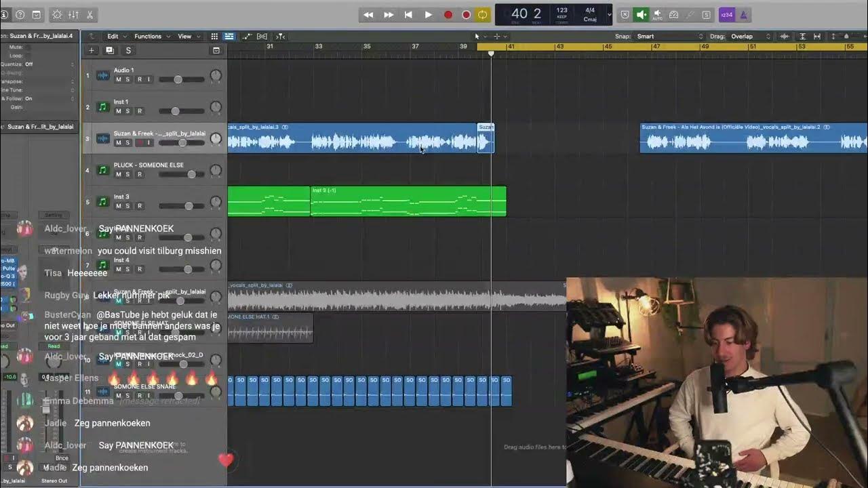The width and height of the screenshot is (868, 488).
Task: Solo the PLUCK - SOMEONE ELSE track
Action: point(127,174)
